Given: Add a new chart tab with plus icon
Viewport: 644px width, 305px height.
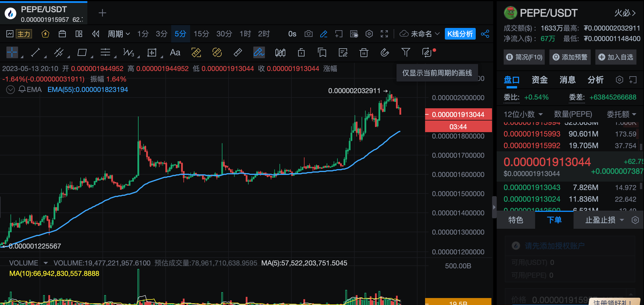Looking at the screenshot, I should pyautogui.click(x=102, y=13).
